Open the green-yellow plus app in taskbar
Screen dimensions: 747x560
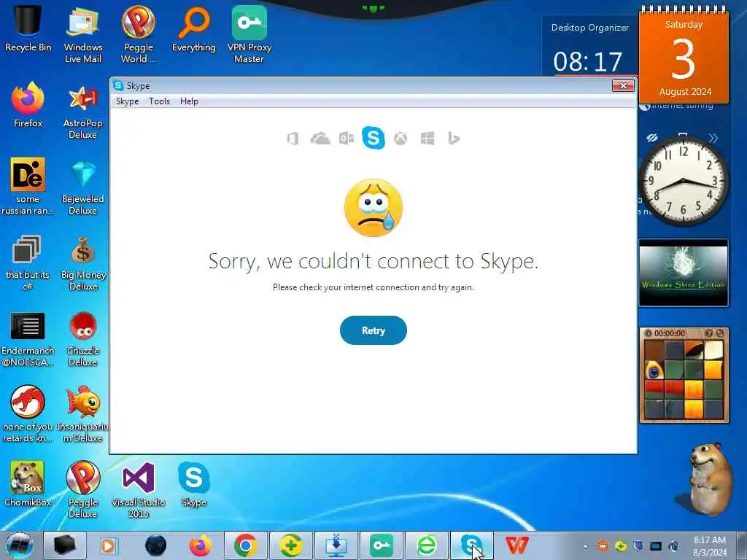point(290,545)
